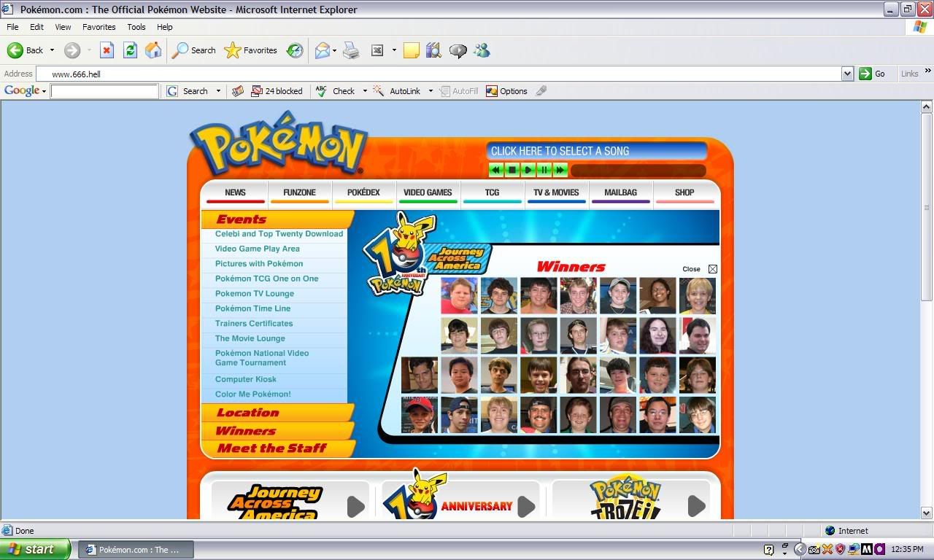Open the VIDEO GAMES tab
Screen dimensions: 934x560
428,193
